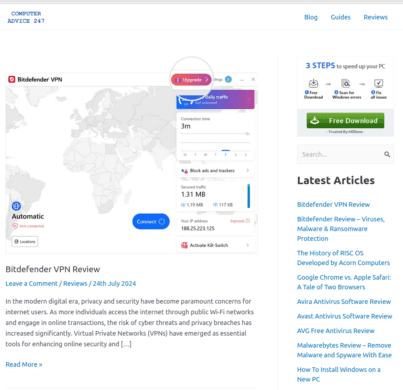The height and width of the screenshot is (390, 403).
Task: Open Bitdefender Review Viruses, Malware & Ransomware link
Action: tap(341, 229)
